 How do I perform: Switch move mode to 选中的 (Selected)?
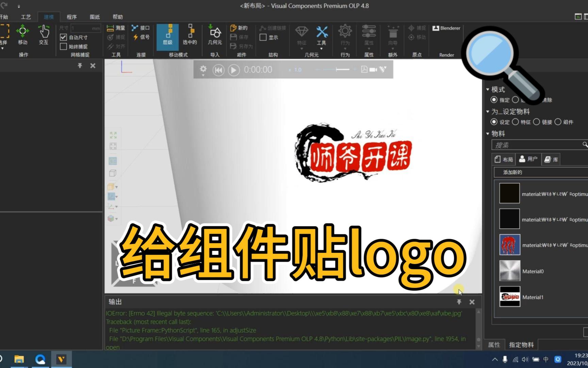190,35
